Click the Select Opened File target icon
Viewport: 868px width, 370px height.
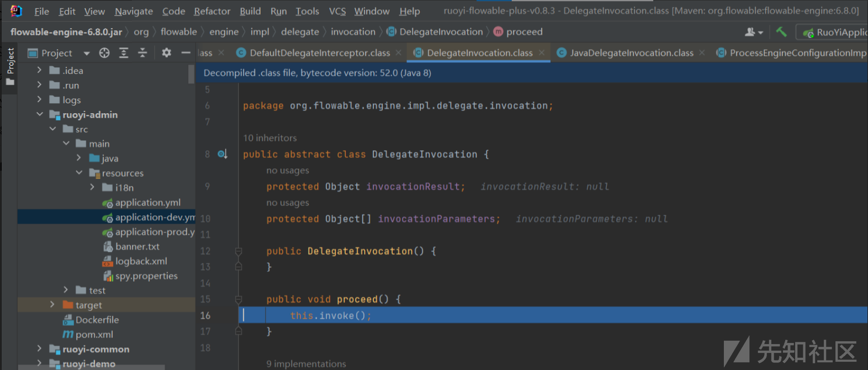pyautogui.click(x=104, y=53)
